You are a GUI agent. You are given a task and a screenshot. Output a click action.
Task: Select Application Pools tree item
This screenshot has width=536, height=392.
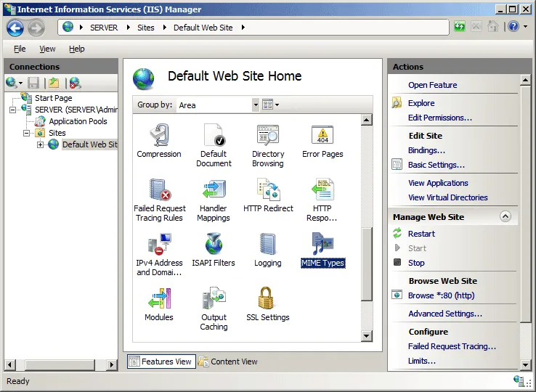(x=78, y=121)
